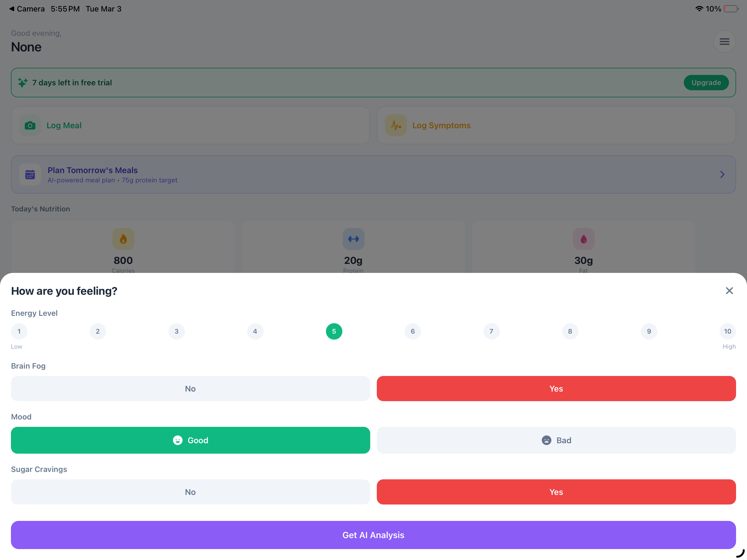This screenshot has width=747, height=560.
Task: Click the 800 Calories value
Action: pyautogui.click(x=123, y=260)
